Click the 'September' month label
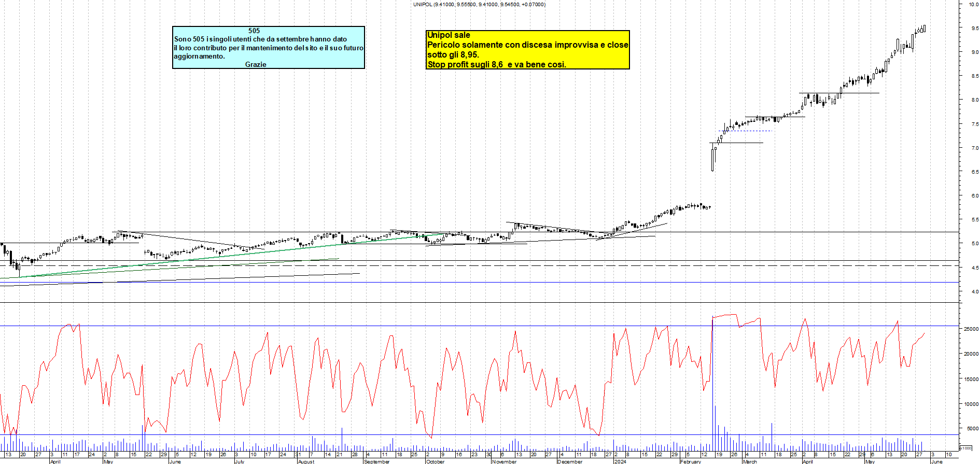The image size is (980, 464). tap(377, 461)
